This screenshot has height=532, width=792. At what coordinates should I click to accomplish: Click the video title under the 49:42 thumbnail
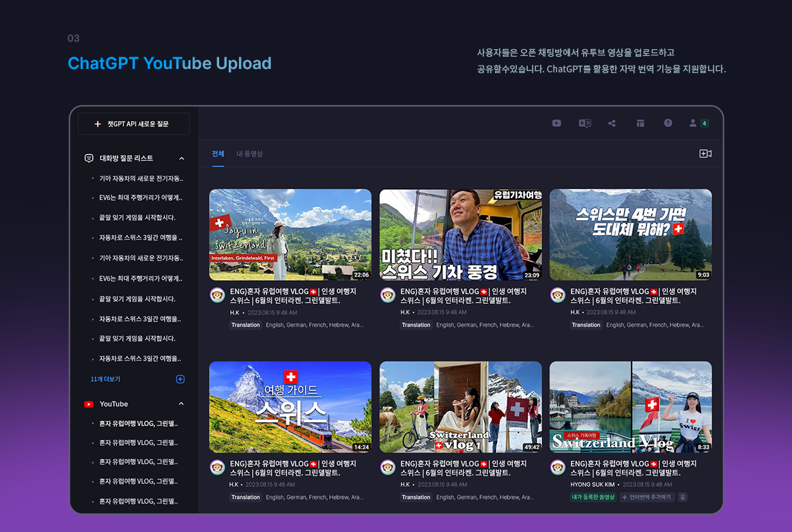pos(463,468)
